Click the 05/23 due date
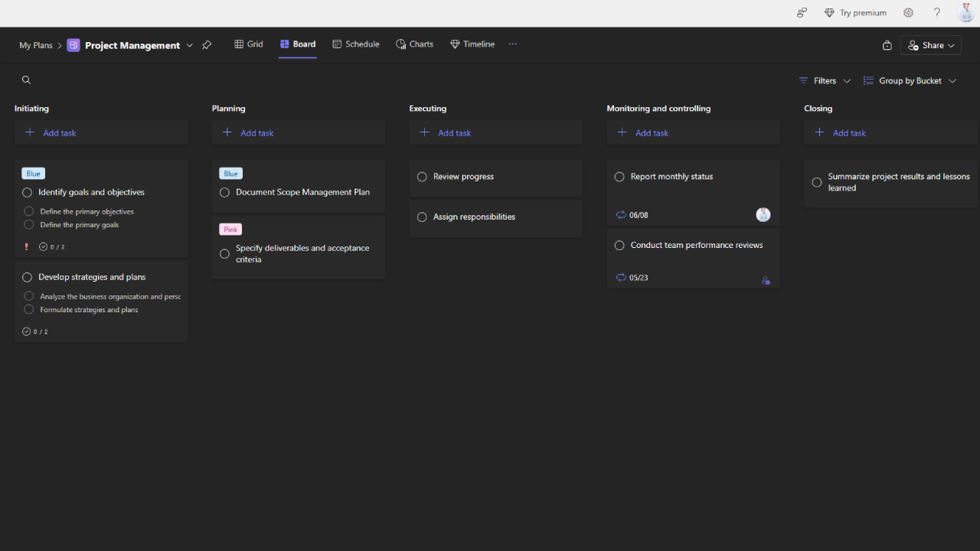980x551 pixels. coord(639,278)
